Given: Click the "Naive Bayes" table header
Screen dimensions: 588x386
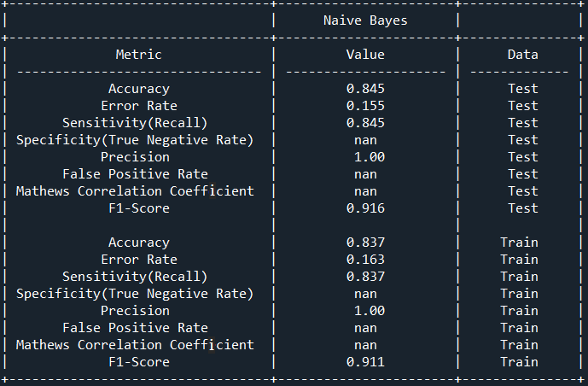Looking at the screenshot, I should [365, 20].
